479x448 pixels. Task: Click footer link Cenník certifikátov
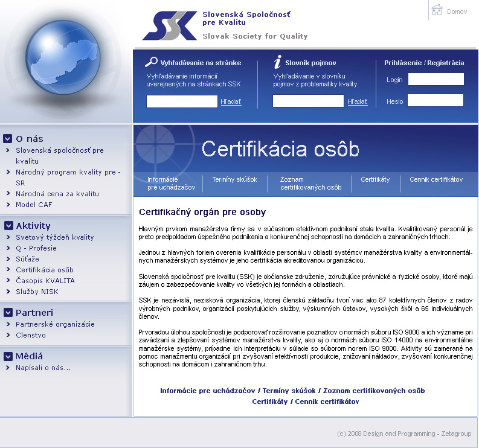click(x=327, y=402)
